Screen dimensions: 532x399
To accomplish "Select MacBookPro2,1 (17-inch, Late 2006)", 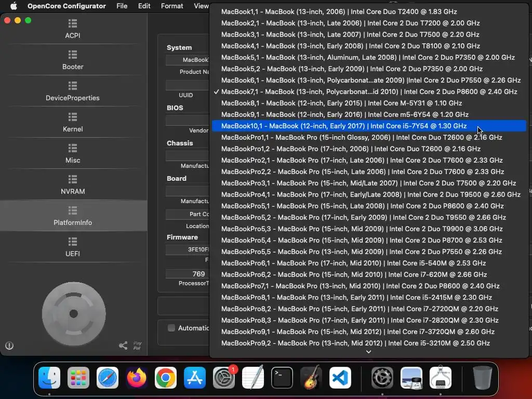I will [x=369, y=160].
